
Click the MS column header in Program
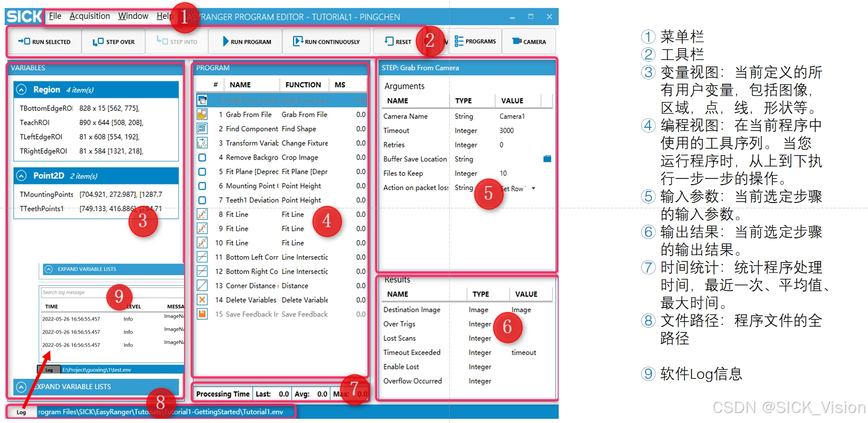pos(340,85)
